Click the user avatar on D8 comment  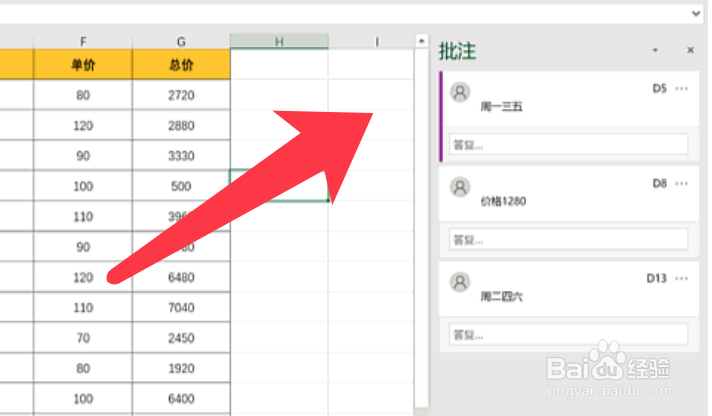[x=460, y=187]
